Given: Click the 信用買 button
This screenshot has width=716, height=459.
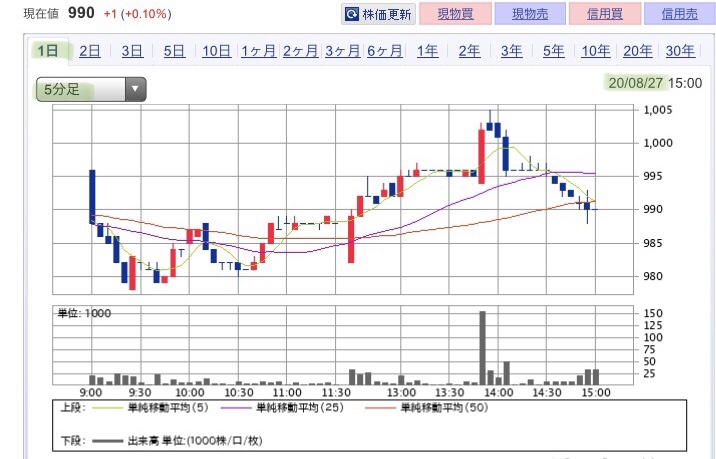Looking at the screenshot, I should [605, 14].
